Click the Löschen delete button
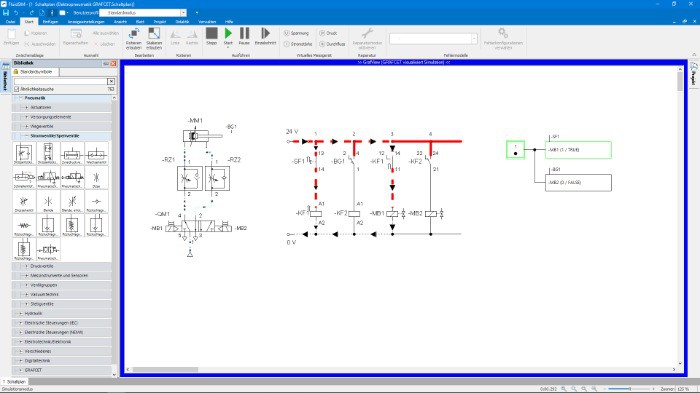 pos(104,44)
